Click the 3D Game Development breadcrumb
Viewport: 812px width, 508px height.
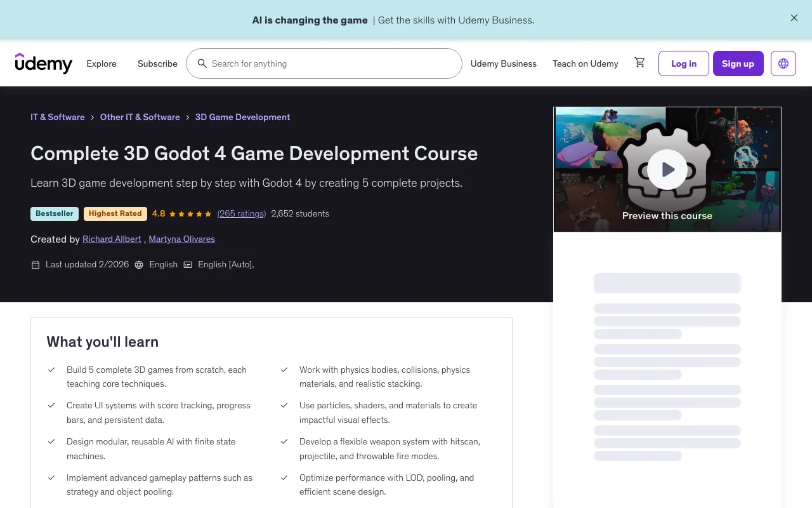click(242, 117)
